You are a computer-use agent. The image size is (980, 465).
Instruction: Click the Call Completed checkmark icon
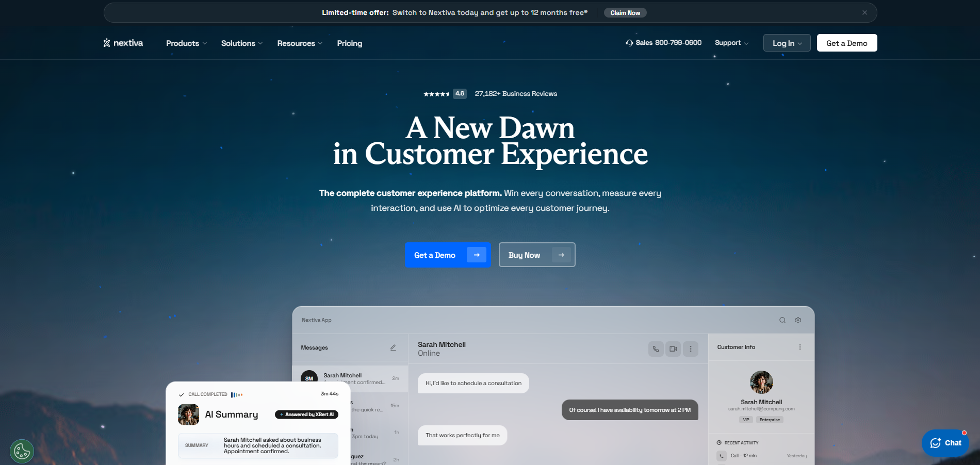click(x=181, y=395)
